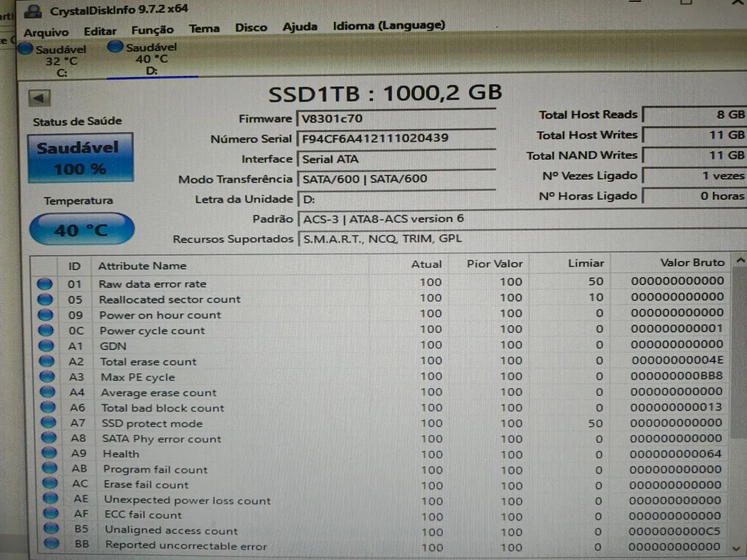Image resolution: width=747 pixels, height=560 pixels.
Task: Click the Attribute Name column header
Action: [x=231, y=265]
